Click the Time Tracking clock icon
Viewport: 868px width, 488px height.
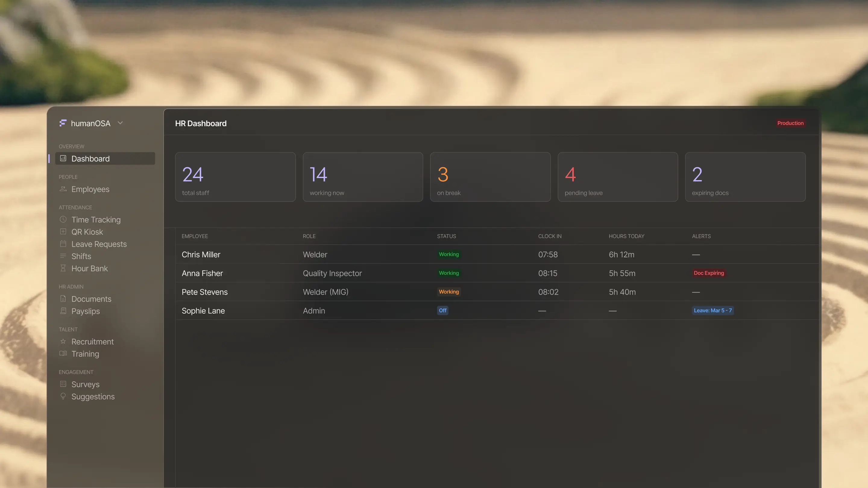(63, 219)
